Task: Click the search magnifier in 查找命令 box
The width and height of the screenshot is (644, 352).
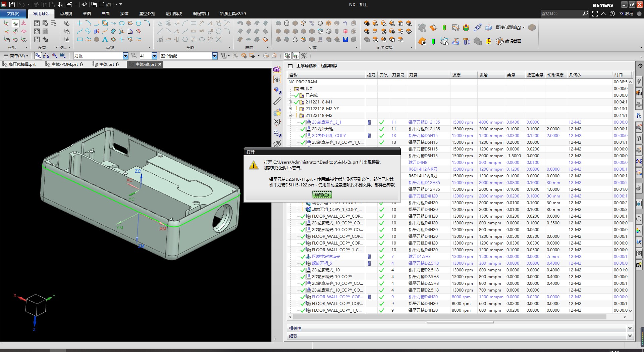Action: click(x=585, y=13)
